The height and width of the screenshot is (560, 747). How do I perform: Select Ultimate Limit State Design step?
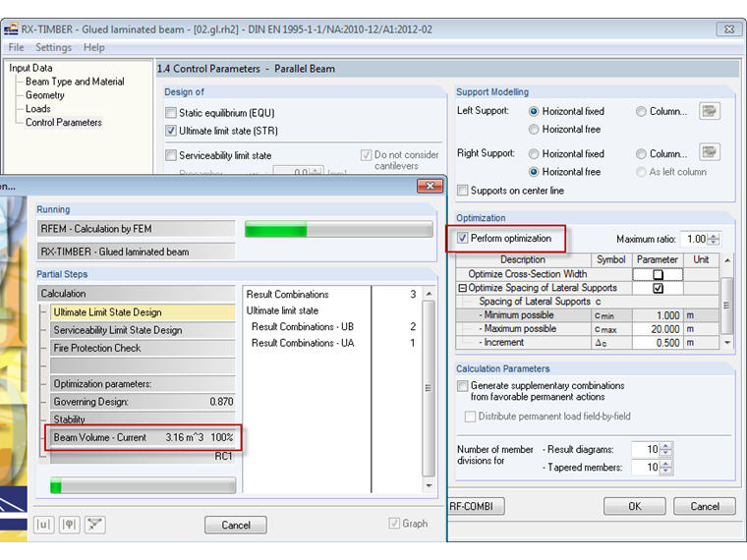point(143,312)
